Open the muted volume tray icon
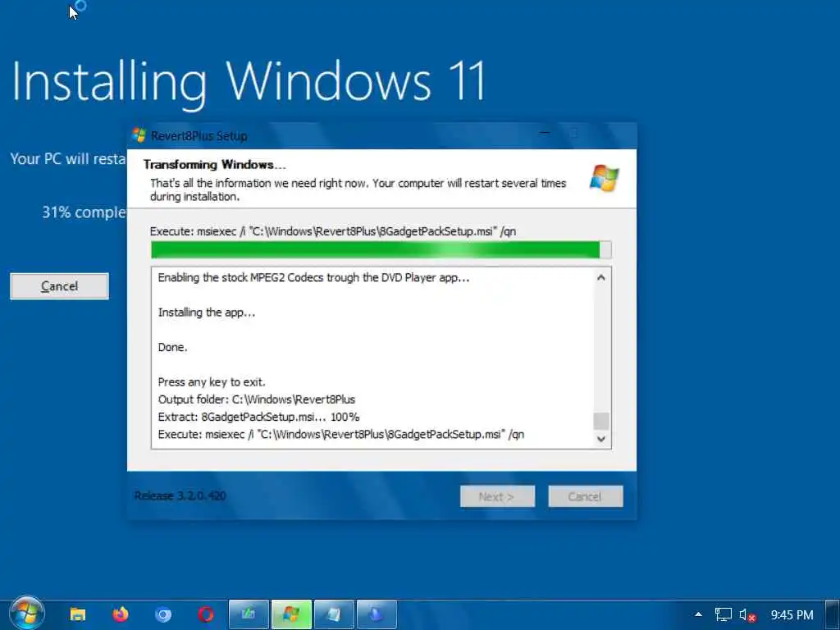840x630 pixels. pyautogui.click(x=746, y=615)
